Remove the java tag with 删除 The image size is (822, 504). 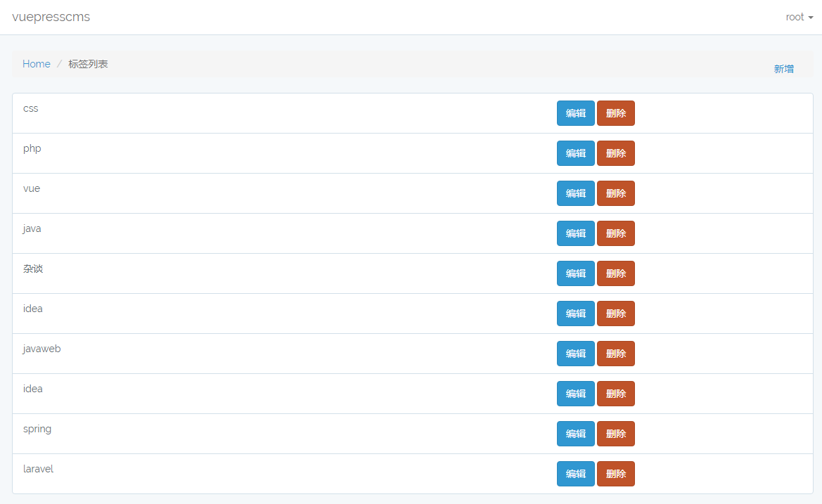point(615,233)
